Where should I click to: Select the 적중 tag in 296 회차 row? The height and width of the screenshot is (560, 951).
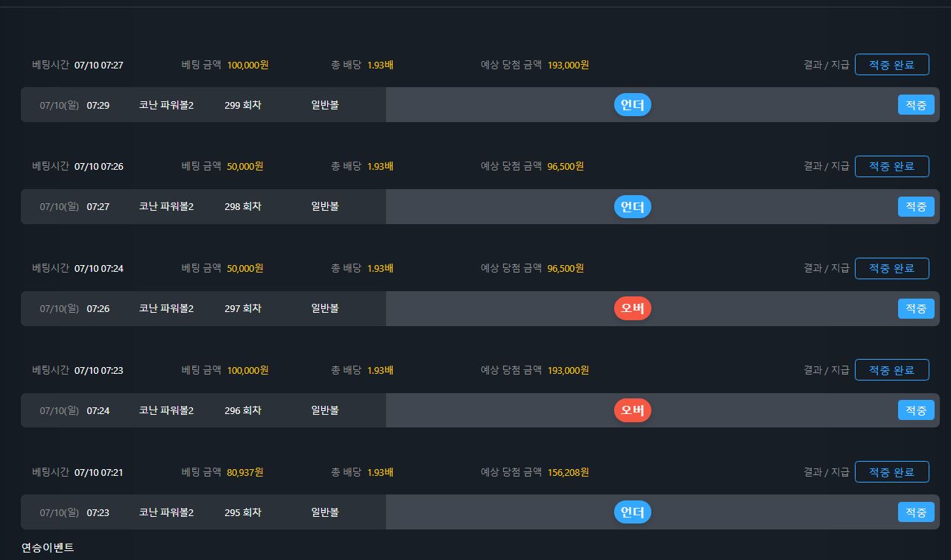coord(915,410)
